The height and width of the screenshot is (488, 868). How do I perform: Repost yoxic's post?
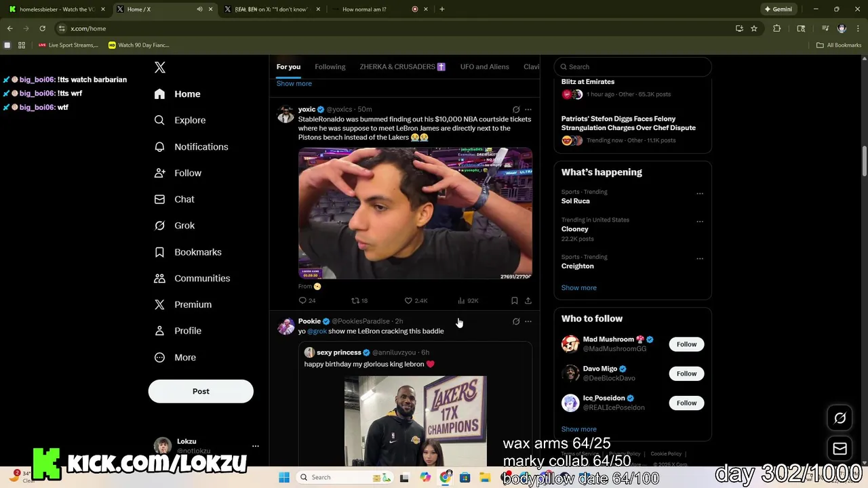click(x=359, y=300)
